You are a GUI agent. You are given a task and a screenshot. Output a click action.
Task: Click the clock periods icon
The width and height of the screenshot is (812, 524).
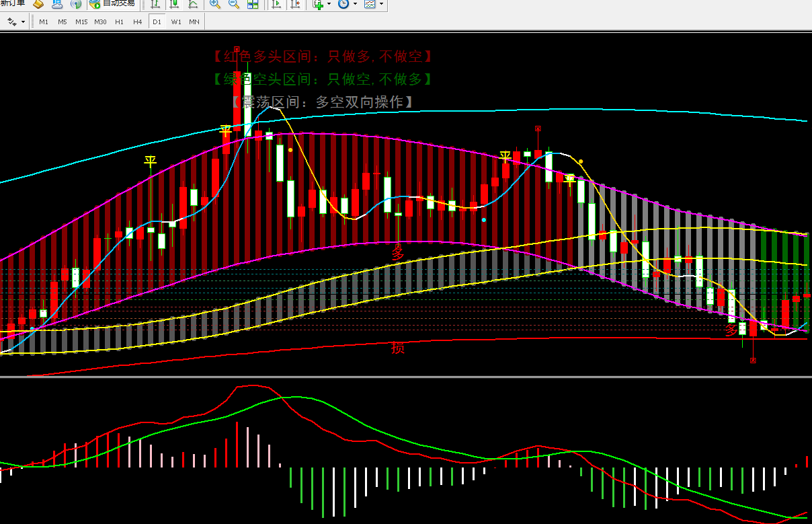[343, 4]
